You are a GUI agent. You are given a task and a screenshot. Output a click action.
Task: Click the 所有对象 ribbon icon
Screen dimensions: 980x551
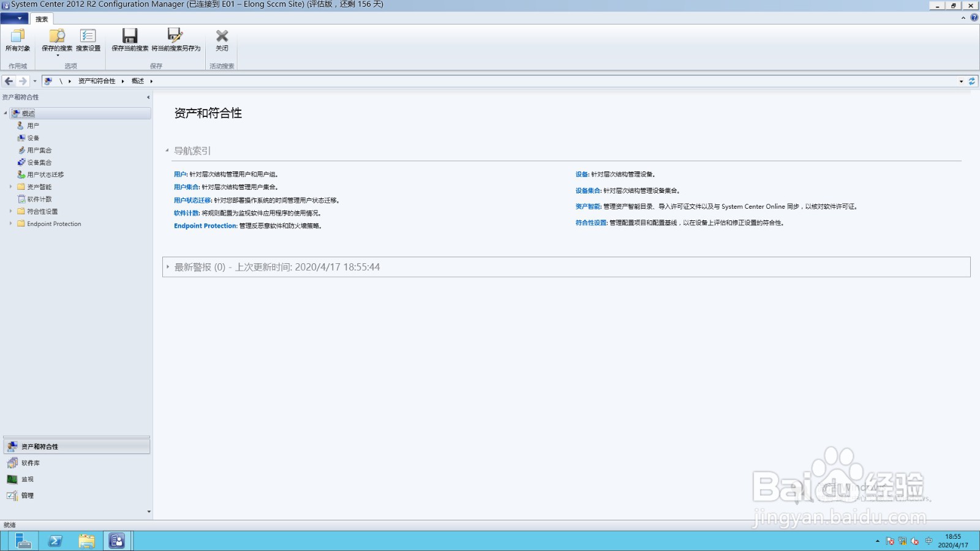[x=18, y=40]
